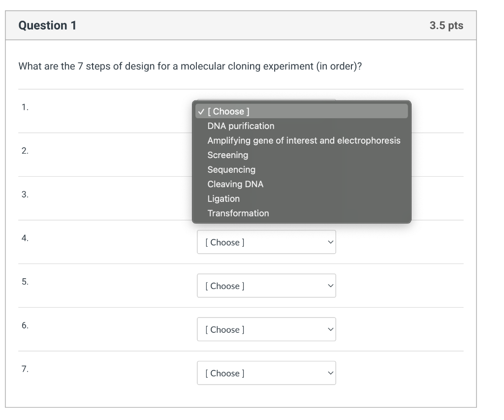Open the step 7 Choose dropdown
The width and height of the screenshot is (504, 420).
[266, 373]
